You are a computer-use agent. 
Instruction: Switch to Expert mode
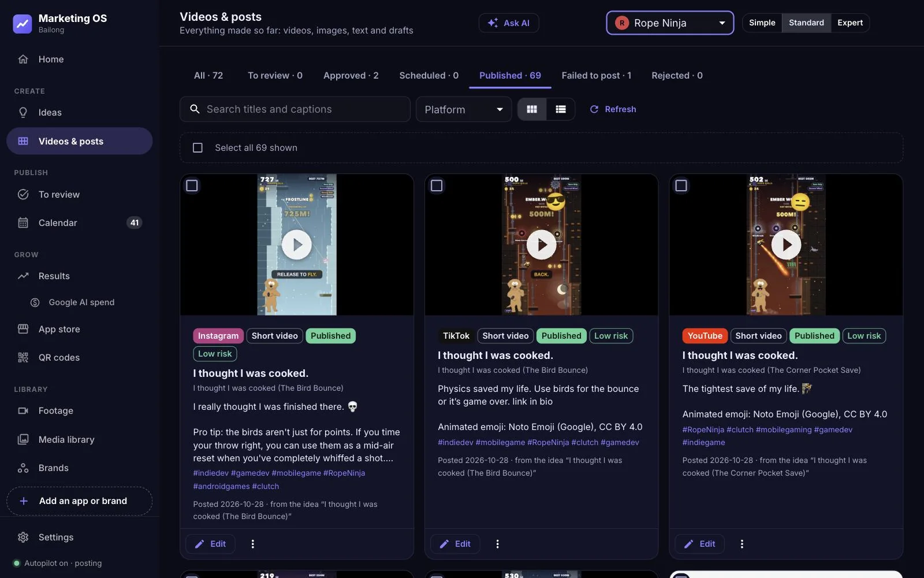point(850,23)
